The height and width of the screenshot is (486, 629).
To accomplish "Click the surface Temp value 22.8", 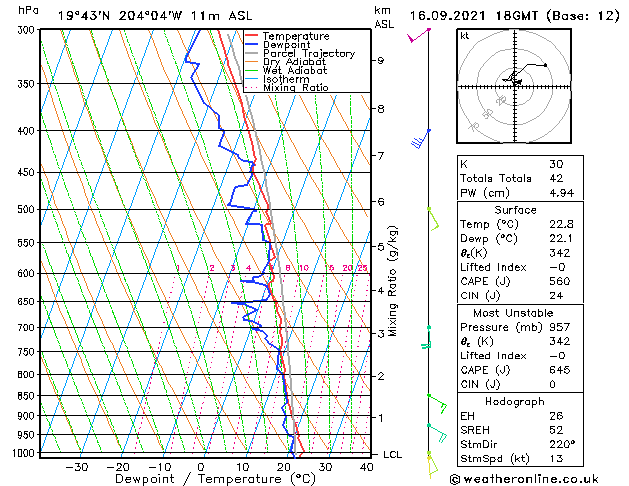I will (x=562, y=224).
